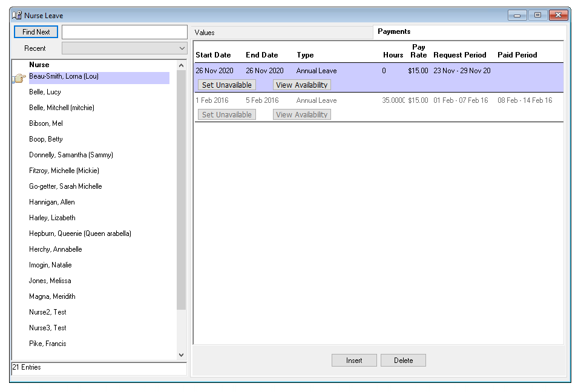Viewport: 581px width, 392px height.
Task: Click the Insert button
Action: click(354, 360)
